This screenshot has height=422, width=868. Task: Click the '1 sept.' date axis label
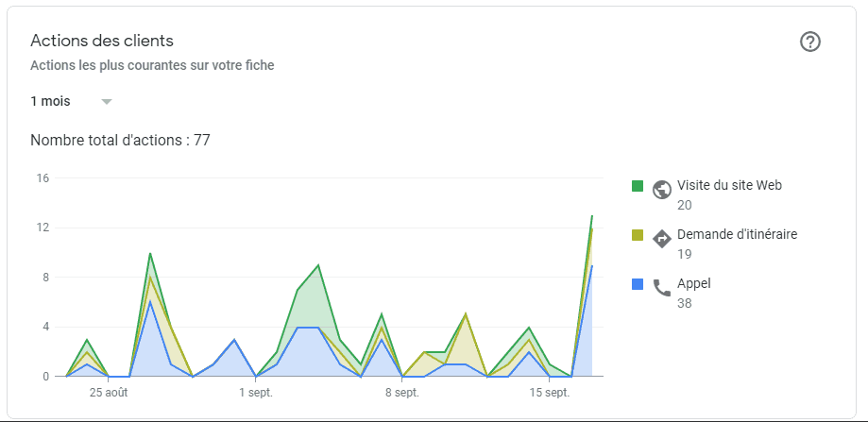click(255, 392)
